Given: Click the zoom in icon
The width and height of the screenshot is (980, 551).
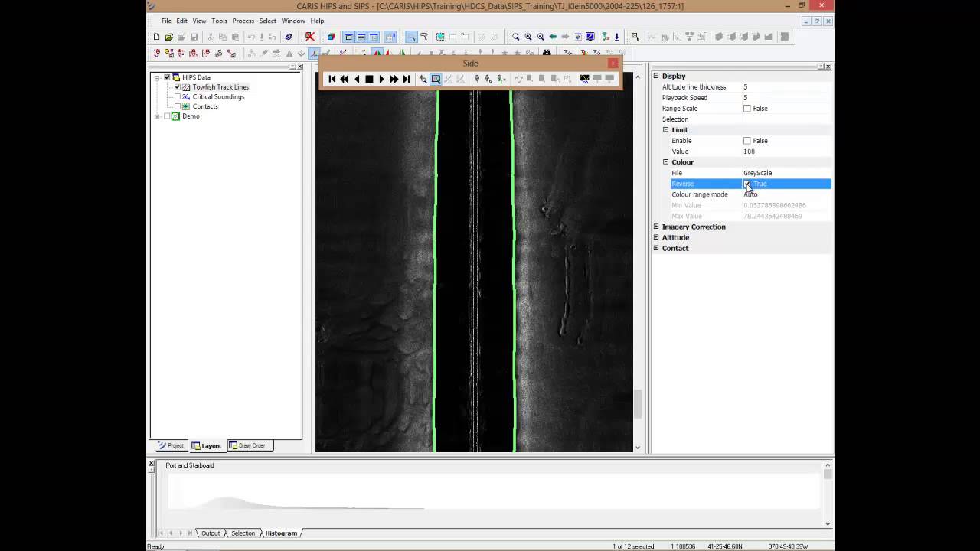Looking at the screenshot, I should coord(528,37).
